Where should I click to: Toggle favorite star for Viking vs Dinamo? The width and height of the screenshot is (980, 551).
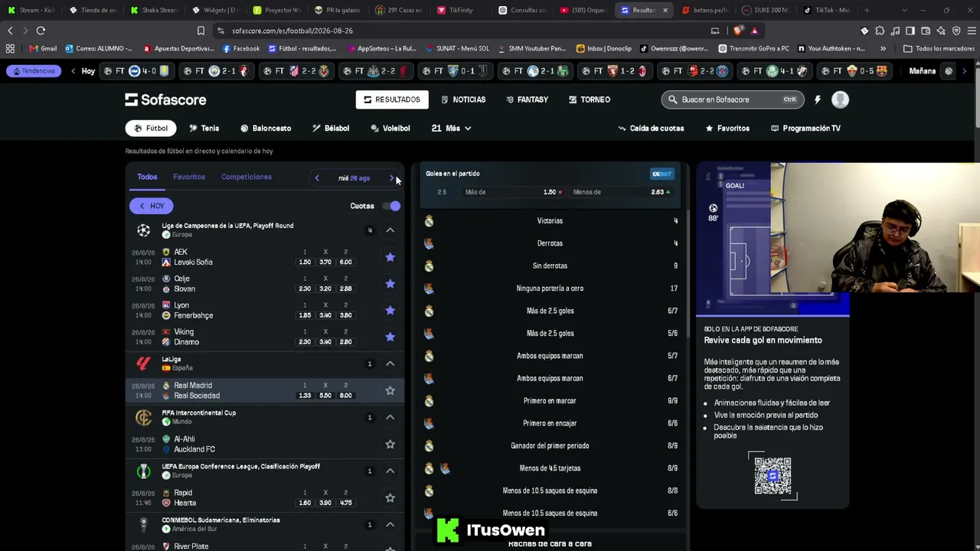[x=390, y=337]
